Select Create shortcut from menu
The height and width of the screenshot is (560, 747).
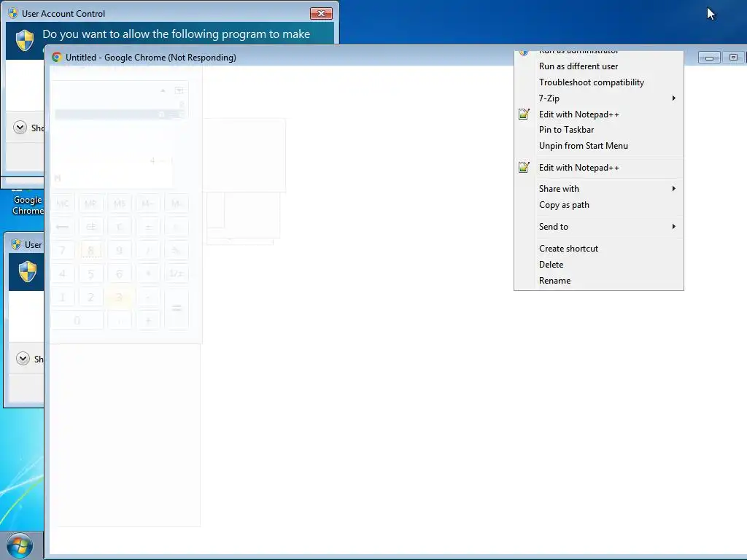(x=599, y=249)
